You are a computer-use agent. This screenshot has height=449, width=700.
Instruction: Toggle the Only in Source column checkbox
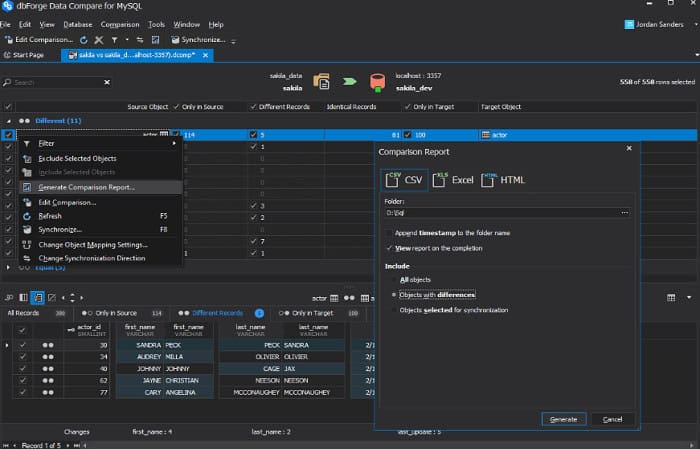176,107
